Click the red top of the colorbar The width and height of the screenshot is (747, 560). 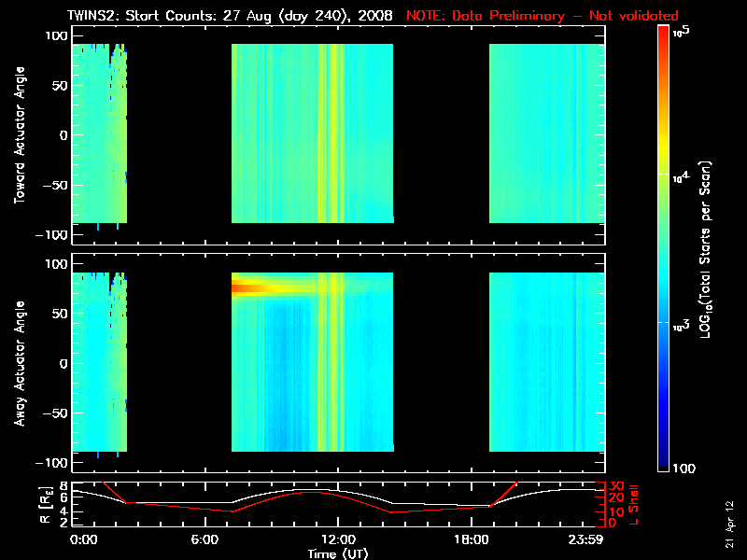coord(664,34)
